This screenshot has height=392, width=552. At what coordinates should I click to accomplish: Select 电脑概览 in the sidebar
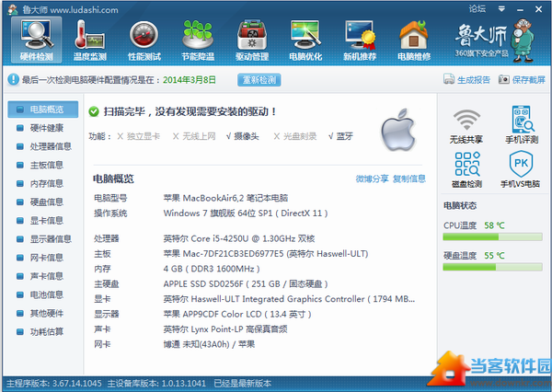point(43,110)
